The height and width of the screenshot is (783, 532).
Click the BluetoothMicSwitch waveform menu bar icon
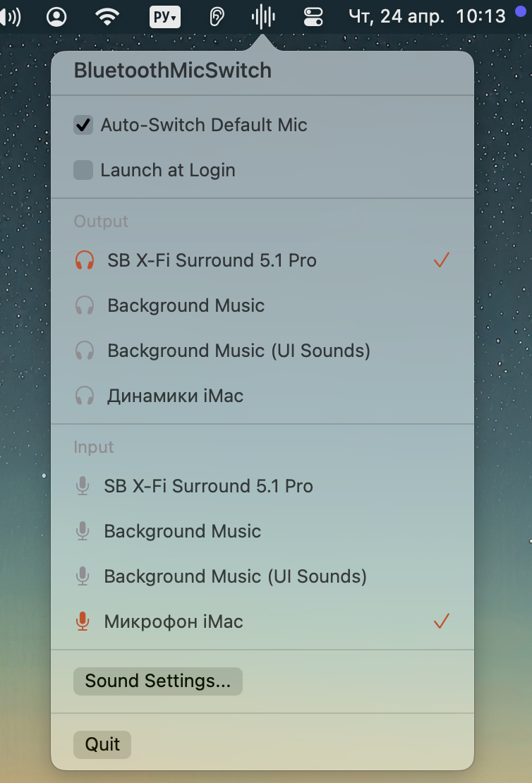tap(263, 17)
